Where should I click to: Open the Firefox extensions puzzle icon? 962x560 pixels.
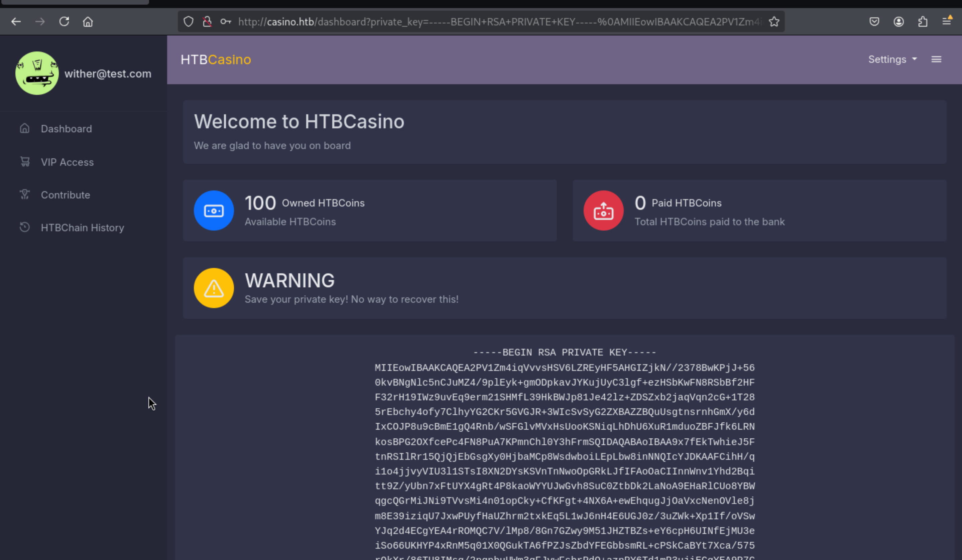coord(923,22)
